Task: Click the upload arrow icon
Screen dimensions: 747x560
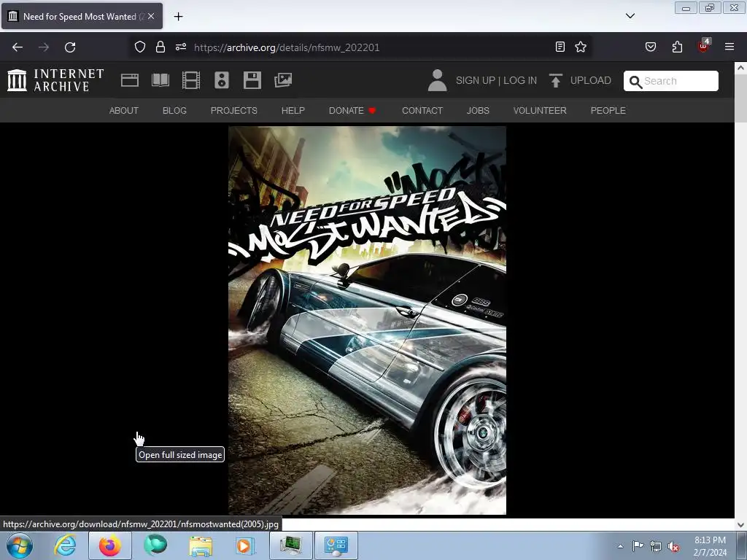Action: pos(555,80)
